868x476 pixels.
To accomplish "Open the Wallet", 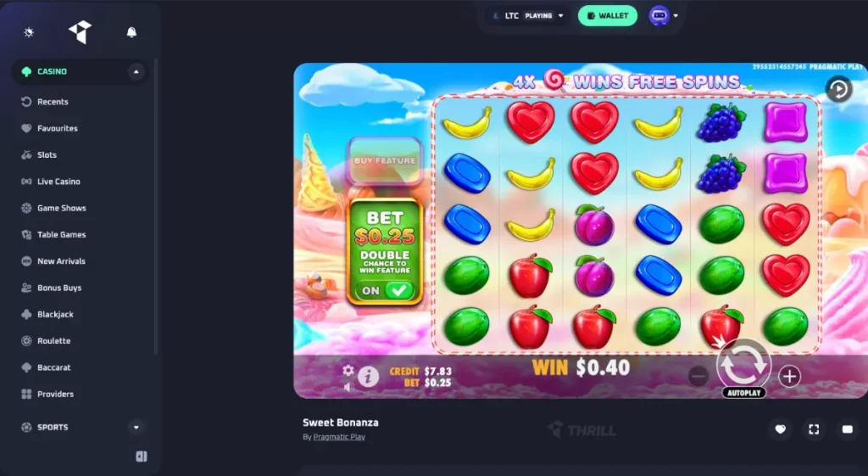I will (607, 15).
